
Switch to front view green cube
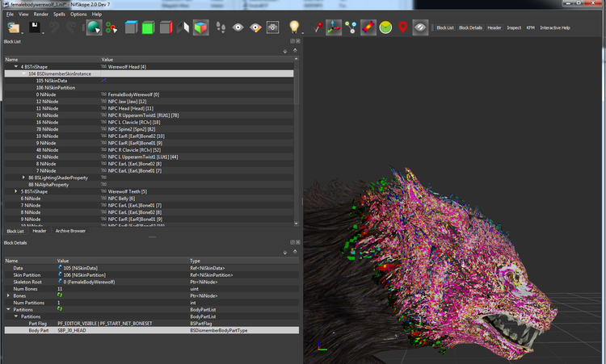pos(148,27)
